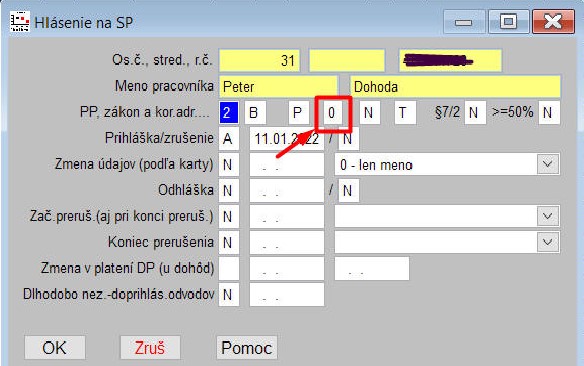The image size is (584, 366).
Task: Click the Prihláška date field 11.01.2022
Action: (286, 139)
